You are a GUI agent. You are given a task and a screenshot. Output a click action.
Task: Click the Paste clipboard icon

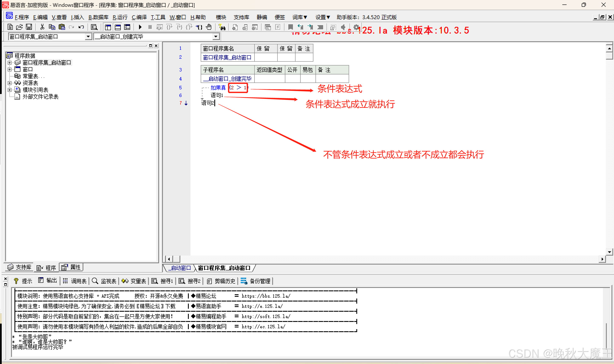pos(62,27)
